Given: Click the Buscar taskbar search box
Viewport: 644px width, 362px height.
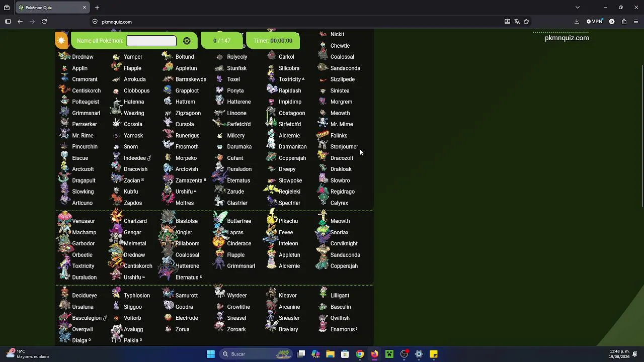Looking at the screenshot, I should pos(257,354).
